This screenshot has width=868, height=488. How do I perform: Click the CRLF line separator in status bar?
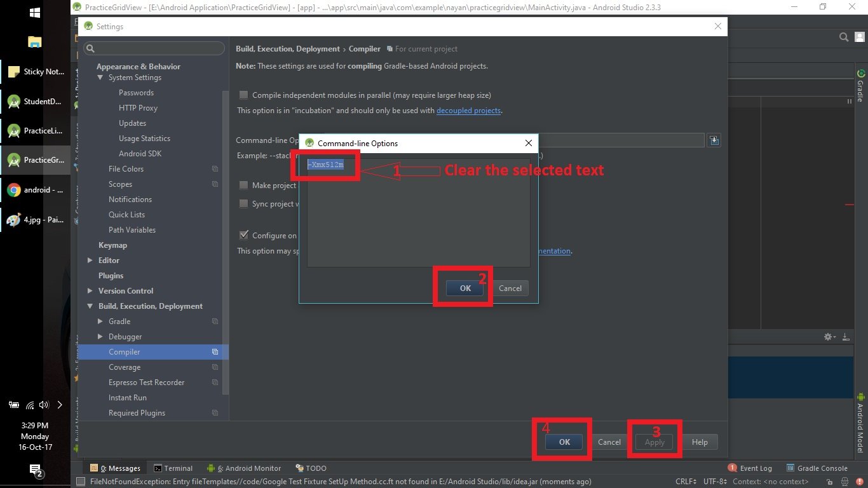(687, 482)
